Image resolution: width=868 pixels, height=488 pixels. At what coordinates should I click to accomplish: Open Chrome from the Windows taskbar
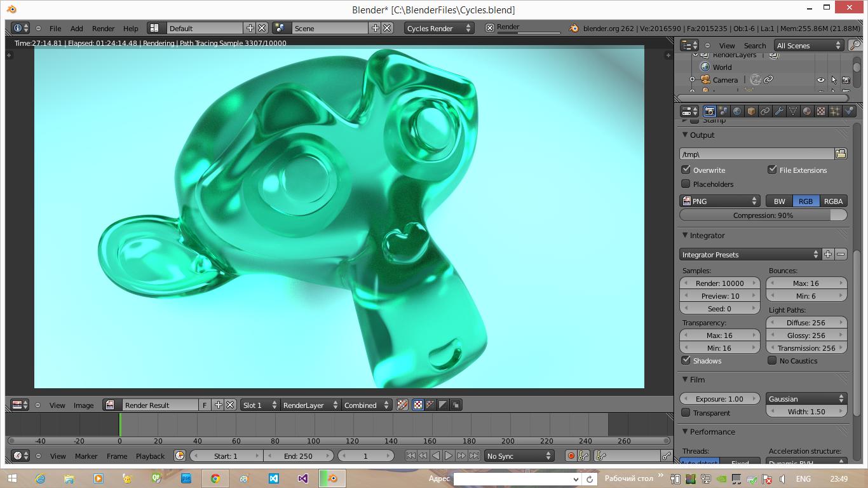click(215, 478)
